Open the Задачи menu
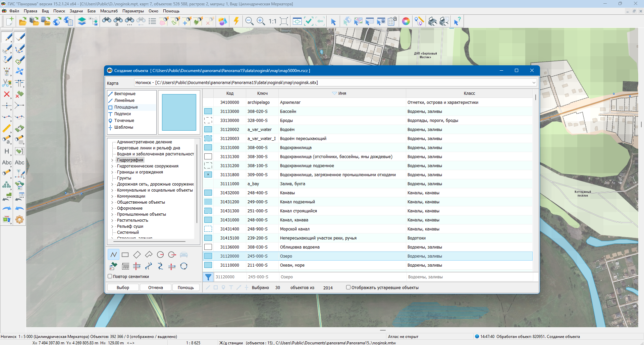The width and height of the screenshot is (644, 345). point(76,11)
